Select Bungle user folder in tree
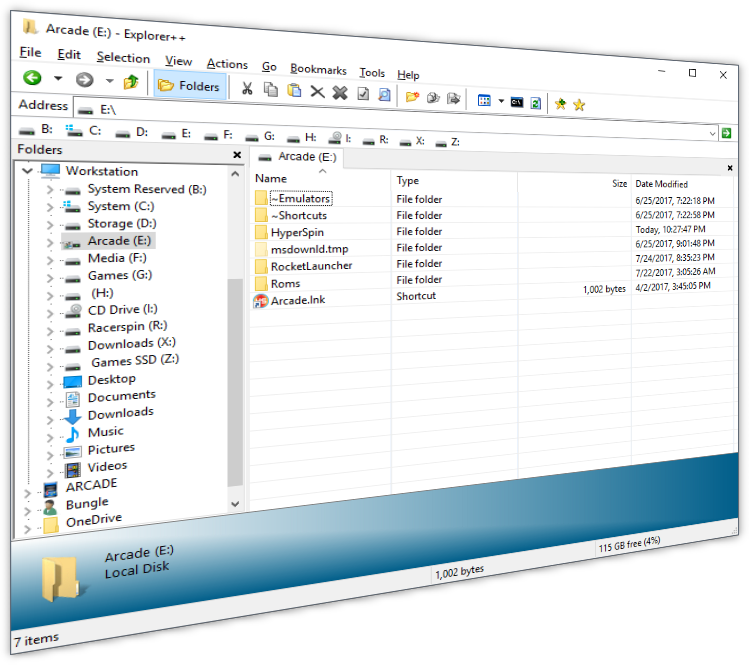 pos(87,504)
